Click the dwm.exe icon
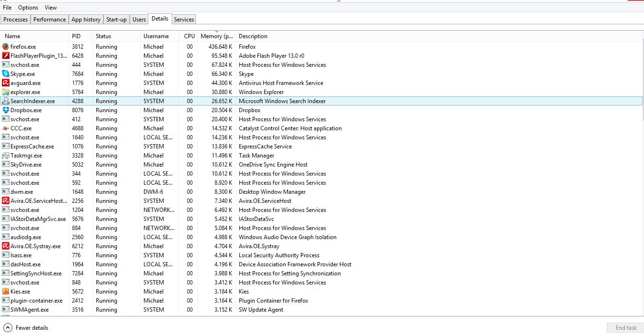644x336 pixels. [x=6, y=192]
